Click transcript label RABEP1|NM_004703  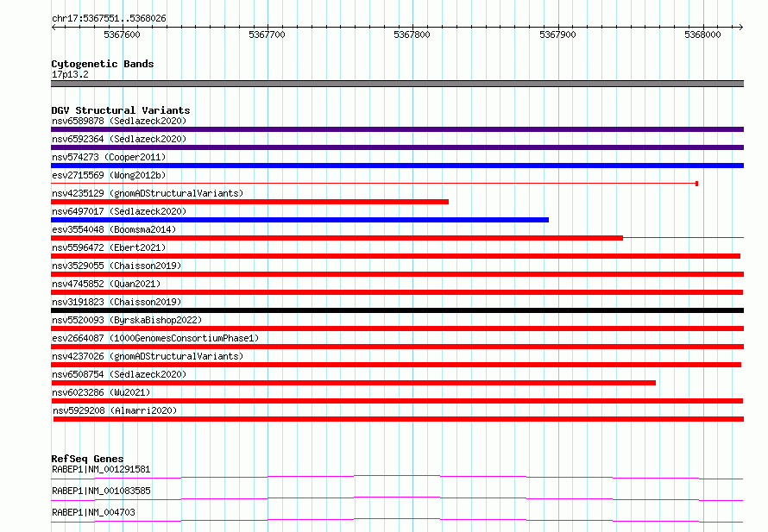coord(93,512)
